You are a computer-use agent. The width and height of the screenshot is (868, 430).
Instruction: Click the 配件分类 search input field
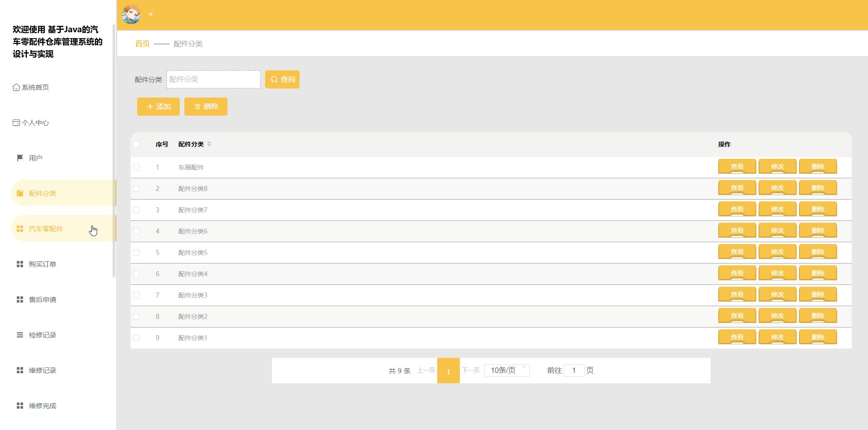pyautogui.click(x=213, y=79)
